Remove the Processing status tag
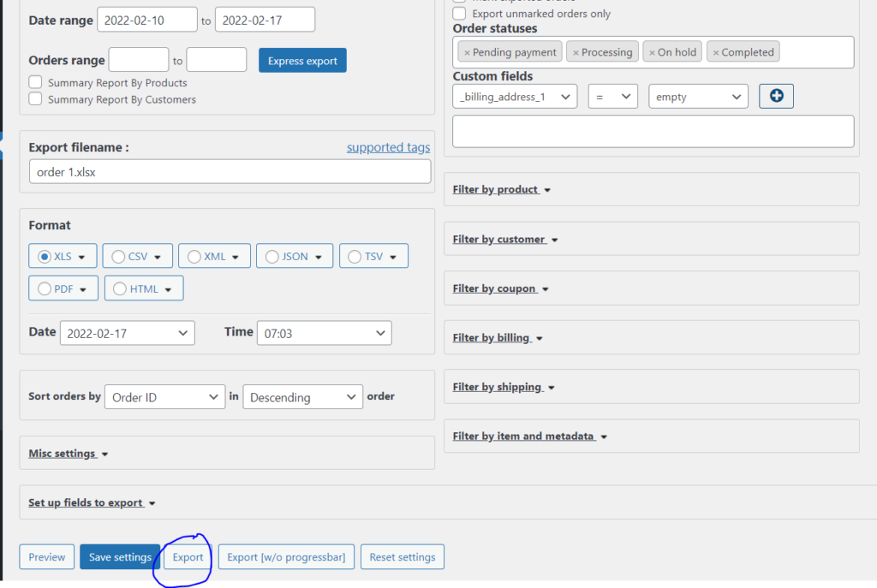The width and height of the screenshot is (877, 588). (x=576, y=52)
